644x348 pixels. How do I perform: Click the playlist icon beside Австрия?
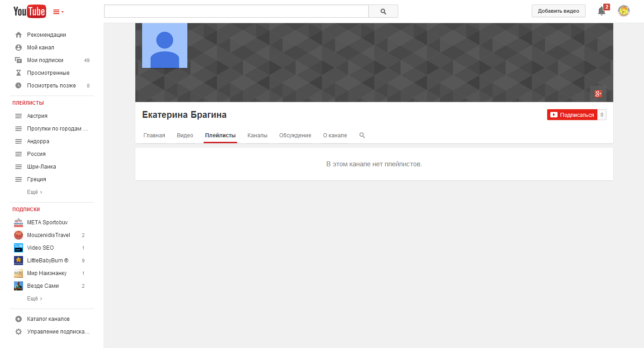[19, 116]
